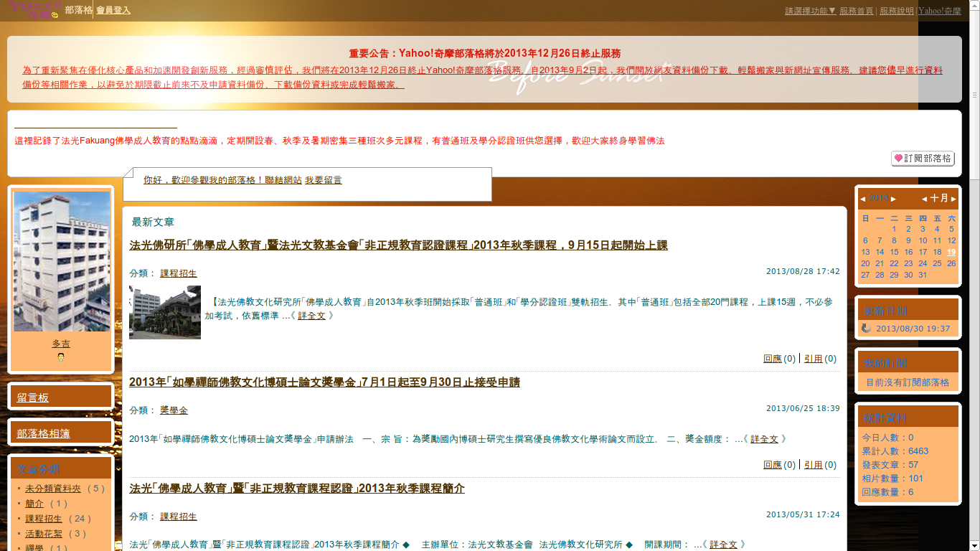
Task: Click the 回應數量：6 statistic
Action: coord(887,492)
